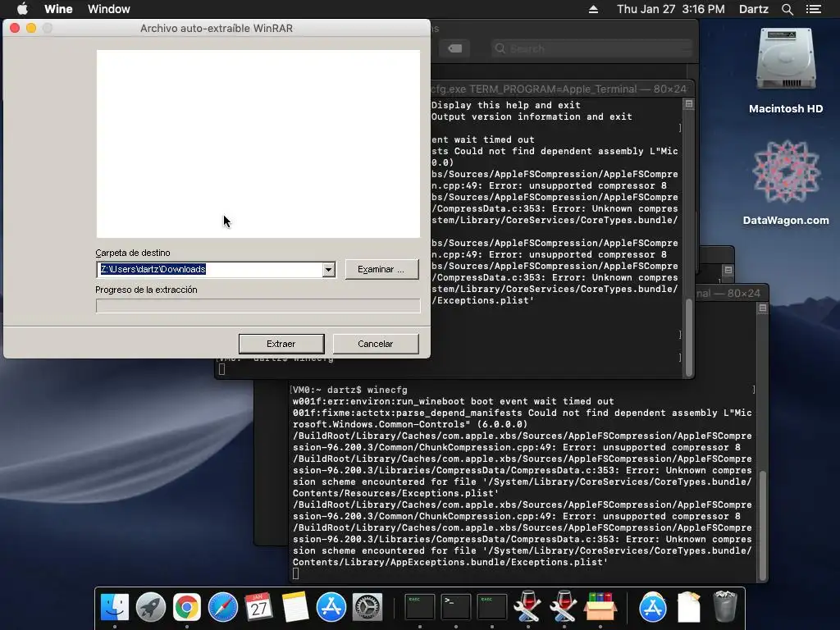Expand the Carpeta de destino dropdown arrow

coord(328,269)
